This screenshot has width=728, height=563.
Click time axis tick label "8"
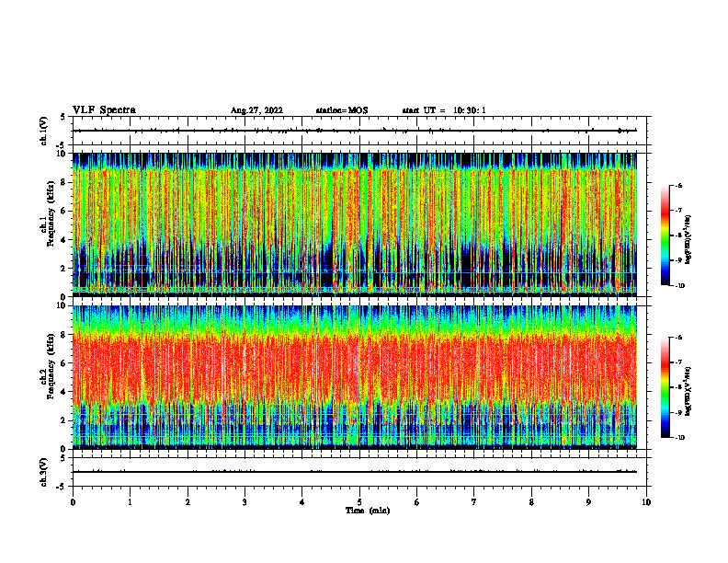(x=531, y=502)
